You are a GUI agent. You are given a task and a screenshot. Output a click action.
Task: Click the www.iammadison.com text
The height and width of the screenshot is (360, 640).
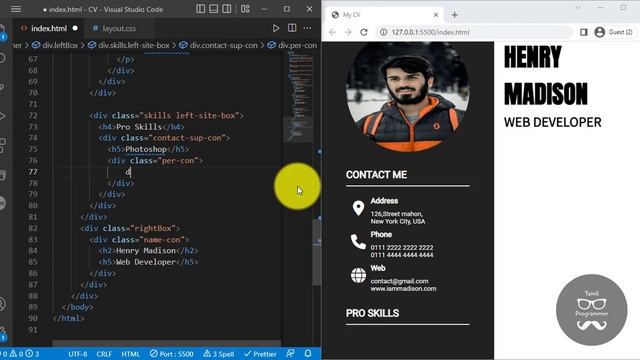403,289
